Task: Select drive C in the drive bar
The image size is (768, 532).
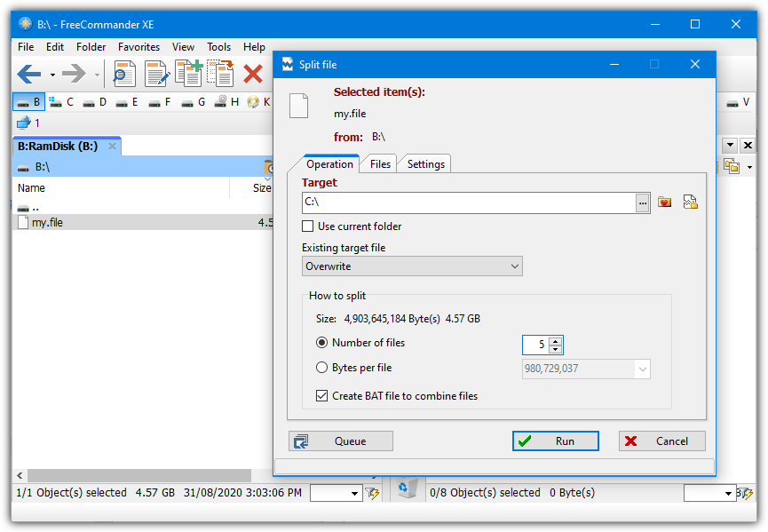Action: click(62, 102)
